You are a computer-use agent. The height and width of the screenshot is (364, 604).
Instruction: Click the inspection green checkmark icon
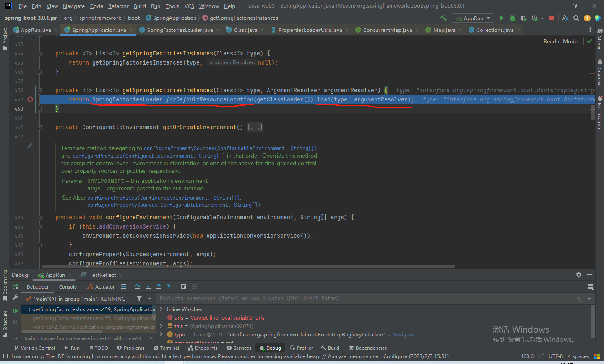[590, 42]
